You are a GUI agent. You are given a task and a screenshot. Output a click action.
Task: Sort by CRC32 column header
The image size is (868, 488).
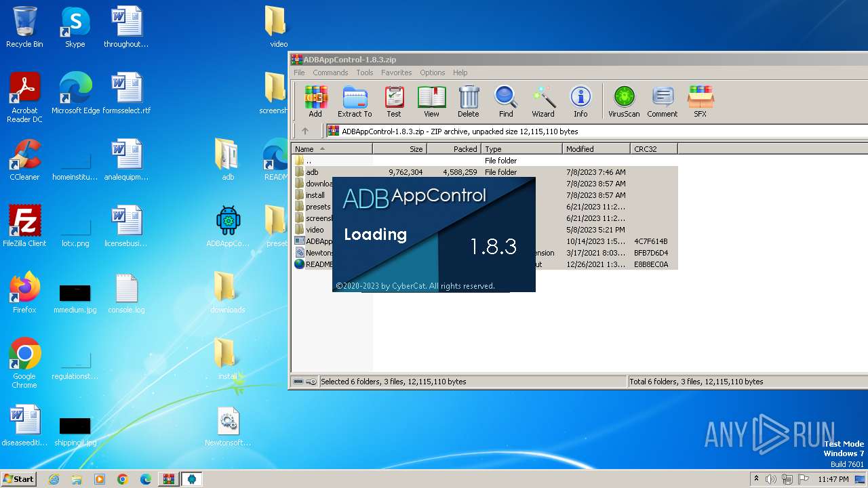click(x=654, y=148)
